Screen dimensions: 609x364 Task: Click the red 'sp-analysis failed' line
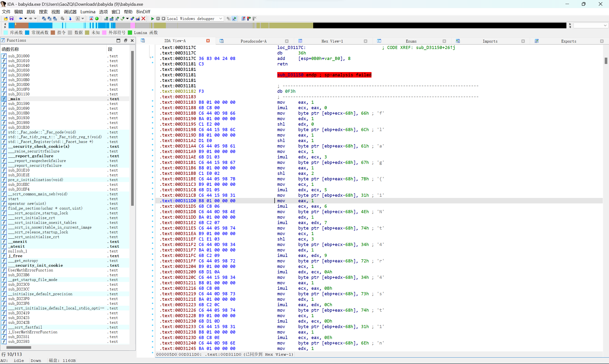pos(324,75)
